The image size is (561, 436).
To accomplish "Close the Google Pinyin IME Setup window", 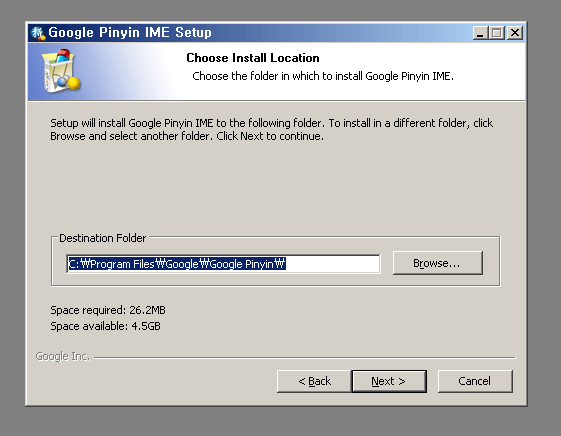I will [515, 33].
